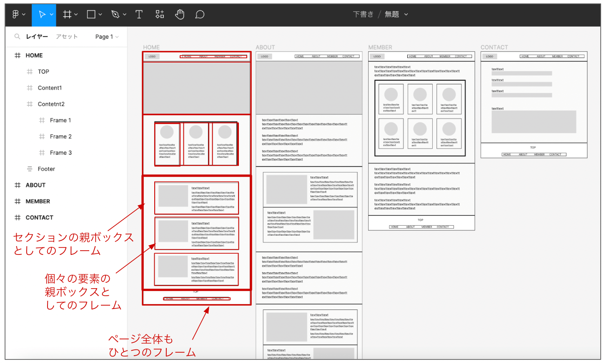Click frame icon beside Frame 3 layer
607x364 pixels.
(42, 153)
